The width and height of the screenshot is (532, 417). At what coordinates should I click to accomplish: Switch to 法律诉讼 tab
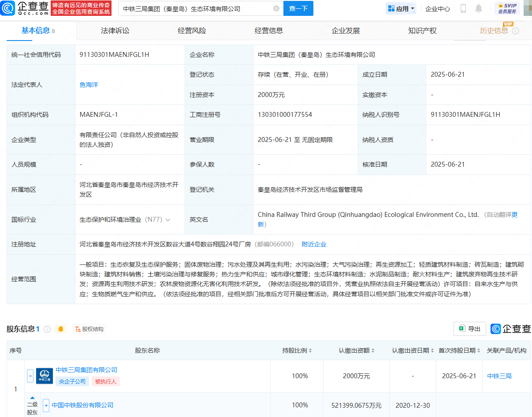click(x=115, y=30)
